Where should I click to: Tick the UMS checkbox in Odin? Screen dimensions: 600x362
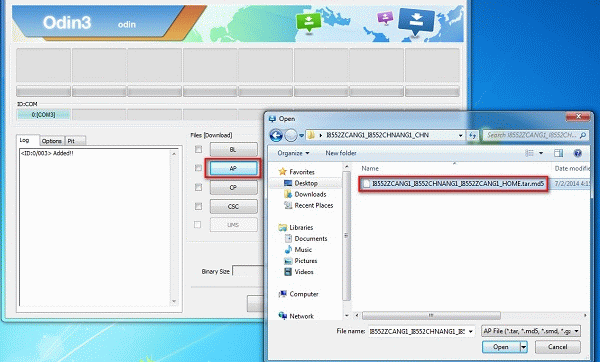coord(197,225)
